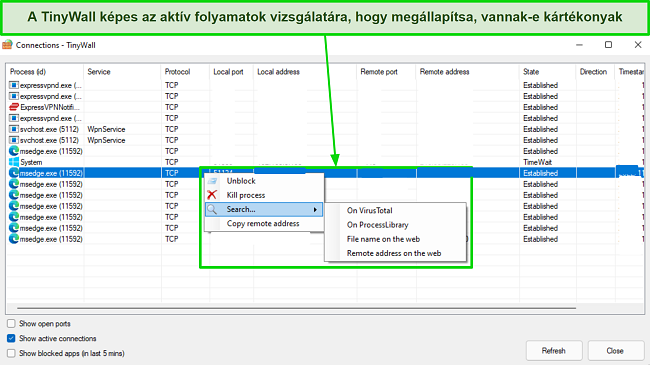Tick Show blocked apps in last 5 mins
Screen dimensions: 650x365
pyautogui.click(x=11, y=353)
